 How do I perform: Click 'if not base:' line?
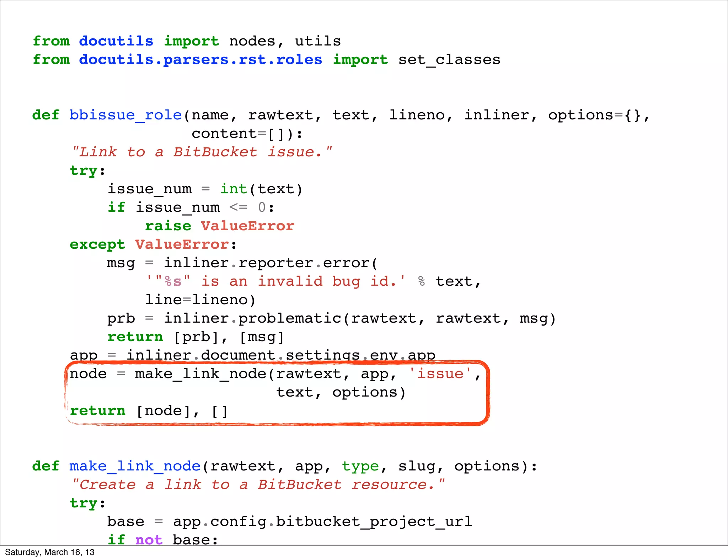click(x=163, y=539)
